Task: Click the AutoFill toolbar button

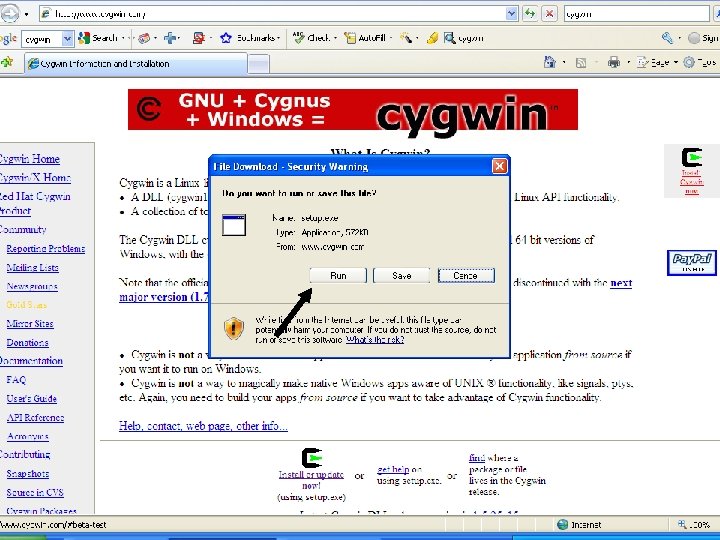Action: (366, 38)
